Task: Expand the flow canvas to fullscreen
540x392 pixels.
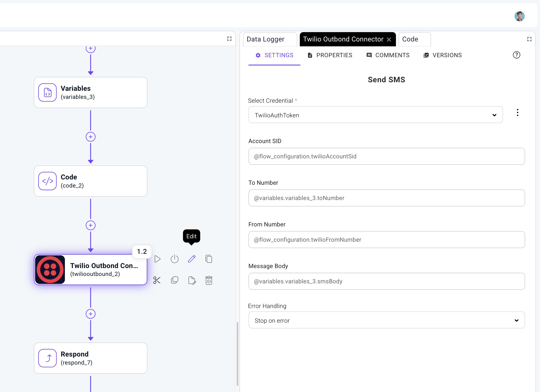Action: (229, 39)
